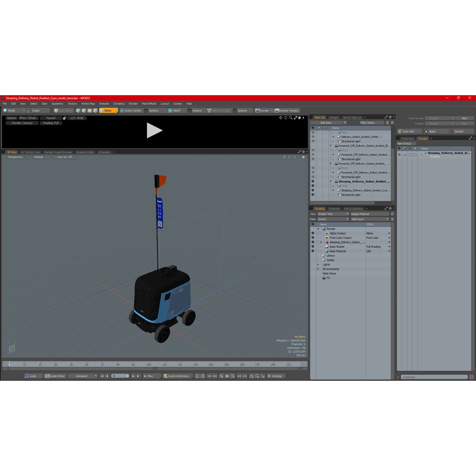Image resolution: width=476 pixels, height=476 pixels.
Task: Select polygons selection mode icon
Action: pyautogui.click(x=89, y=111)
